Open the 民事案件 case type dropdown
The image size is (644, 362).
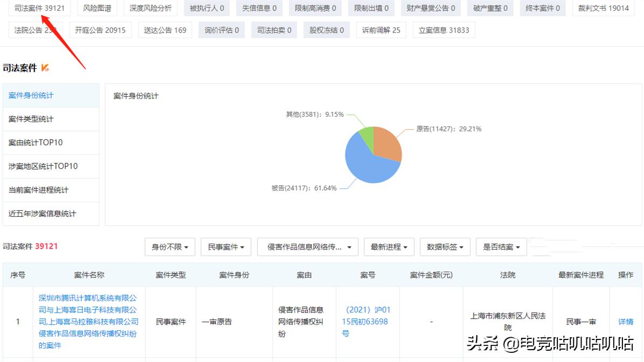click(x=226, y=247)
